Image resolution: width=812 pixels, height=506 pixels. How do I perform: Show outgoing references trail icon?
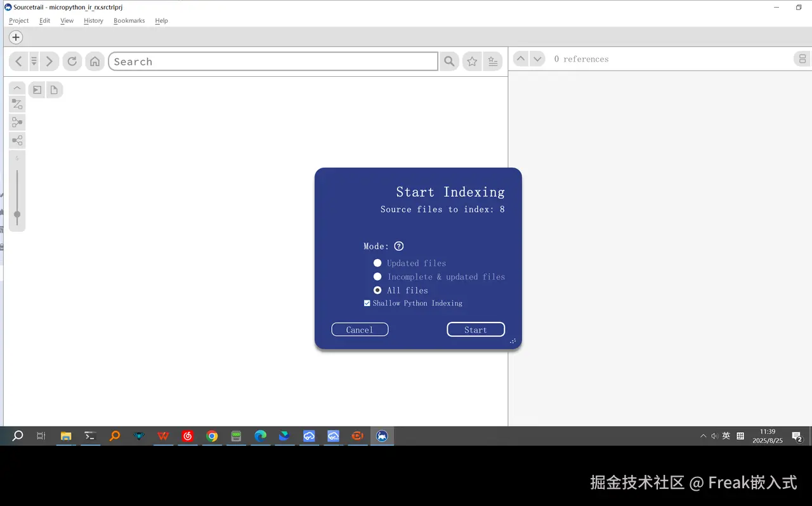[x=17, y=140]
